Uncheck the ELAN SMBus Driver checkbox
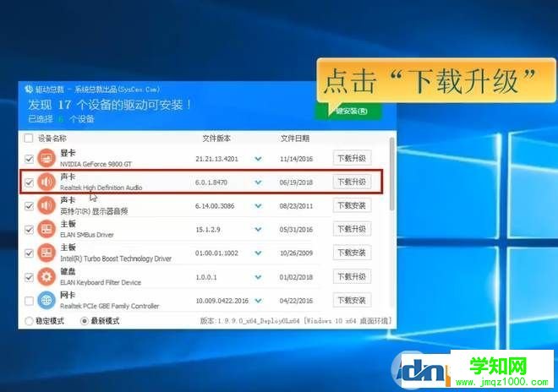Viewport: 558px width, 392px height. pos(29,230)
